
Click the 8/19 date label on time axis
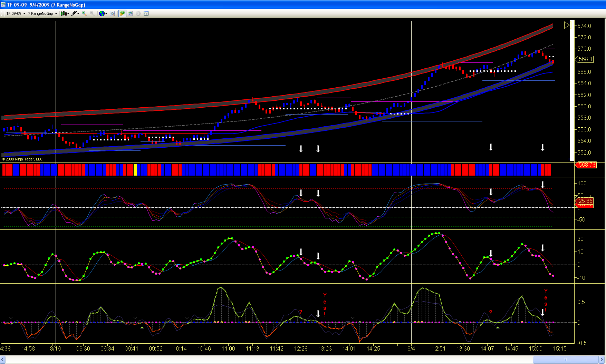(55, 348)
